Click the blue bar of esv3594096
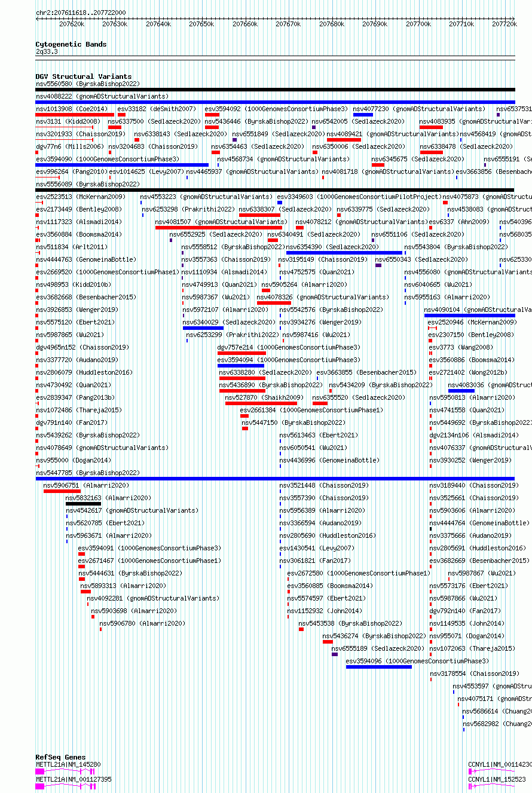 coord(379,667)
